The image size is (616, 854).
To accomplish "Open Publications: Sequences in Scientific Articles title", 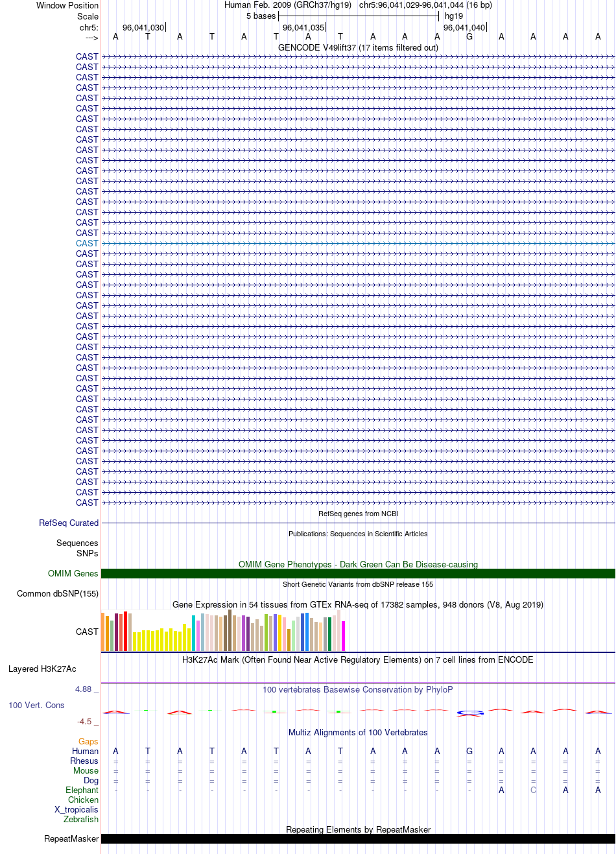I will (x=358, y=534).
